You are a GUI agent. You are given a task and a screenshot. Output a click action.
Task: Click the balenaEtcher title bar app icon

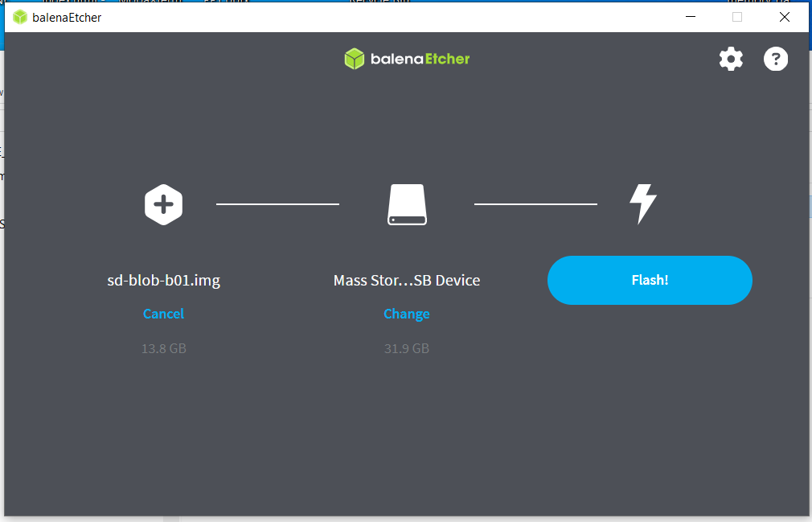(19, 17)
